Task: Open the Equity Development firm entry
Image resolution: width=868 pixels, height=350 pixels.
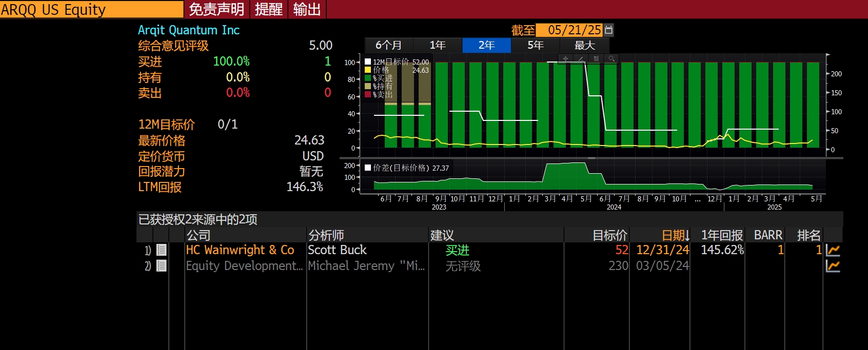Action: click(x=244, y=266)
